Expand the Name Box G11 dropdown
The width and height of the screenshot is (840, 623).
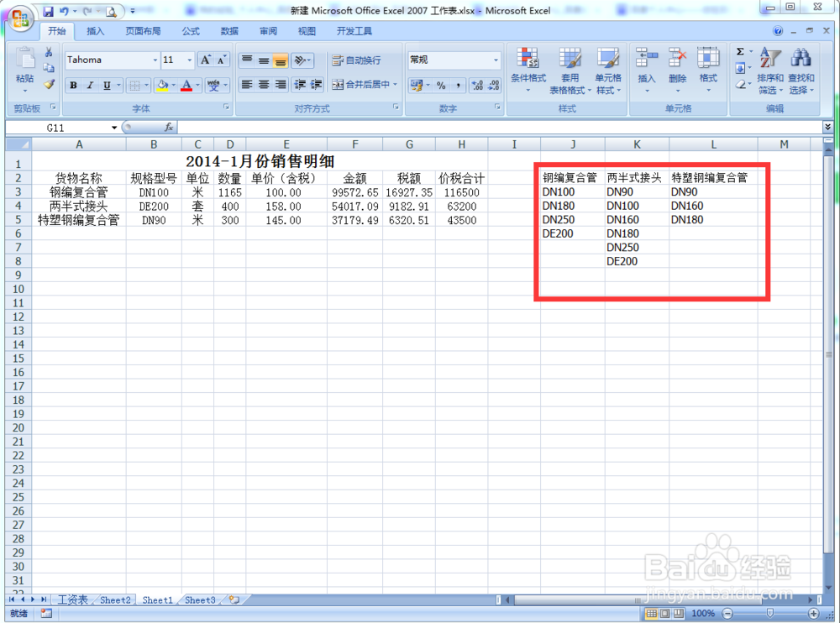pos(114,128)
